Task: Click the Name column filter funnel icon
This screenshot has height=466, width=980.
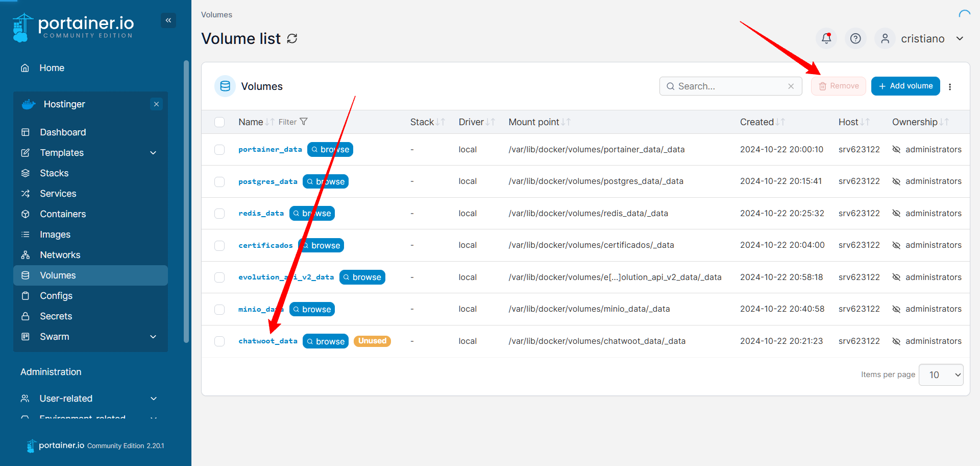Action: 304,122
